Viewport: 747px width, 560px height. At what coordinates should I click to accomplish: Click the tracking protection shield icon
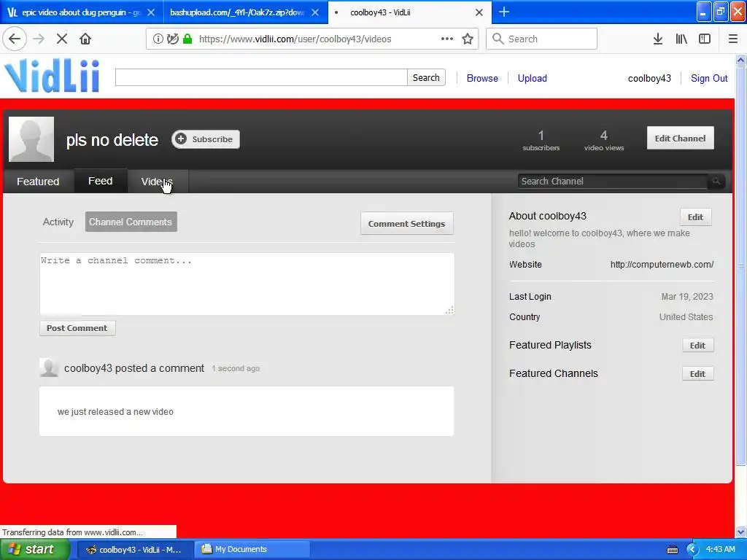click(x=172, y=39)
